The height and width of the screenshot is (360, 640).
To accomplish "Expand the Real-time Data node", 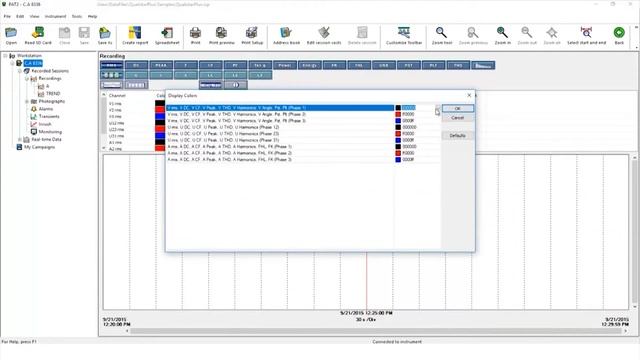I will [20, 140].
